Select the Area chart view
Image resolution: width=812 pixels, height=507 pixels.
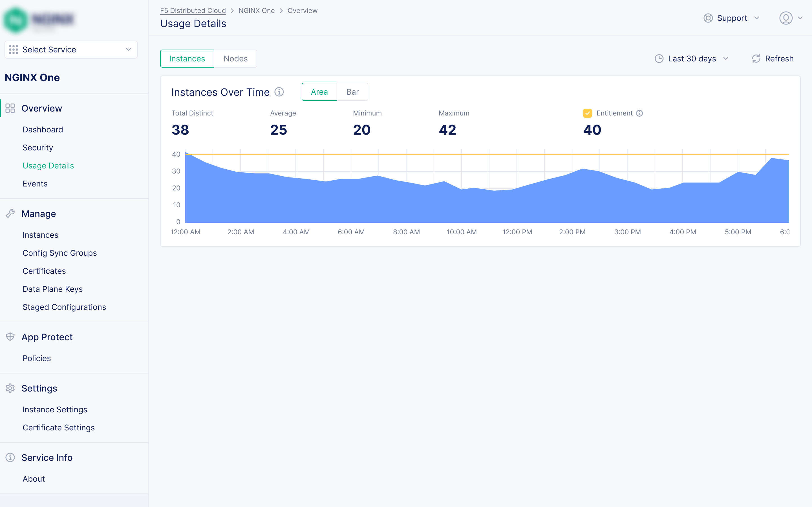pyautogui.click(x=319, y=92)
